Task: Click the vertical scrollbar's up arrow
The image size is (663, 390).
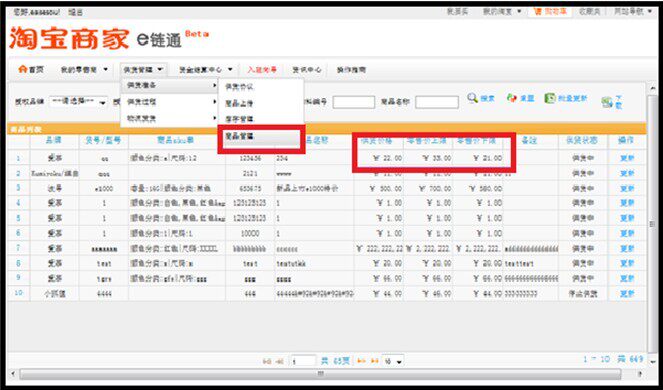Action: [x=653, y=88]
